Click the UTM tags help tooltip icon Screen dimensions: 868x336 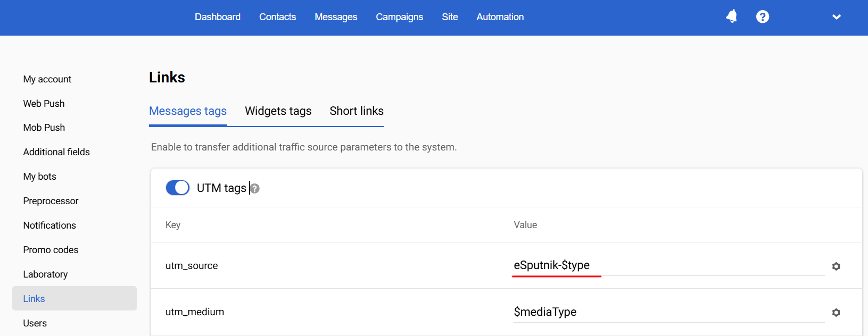click(x=255, y=189)
